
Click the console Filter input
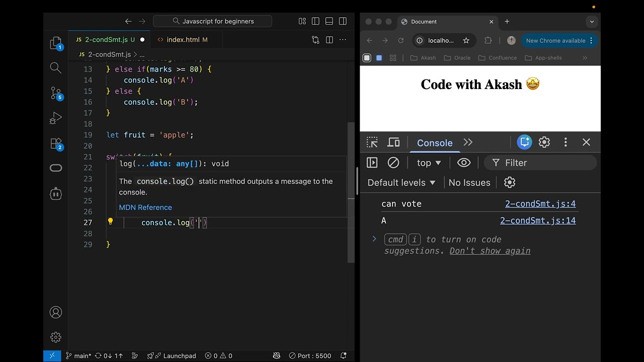[540, 163]
